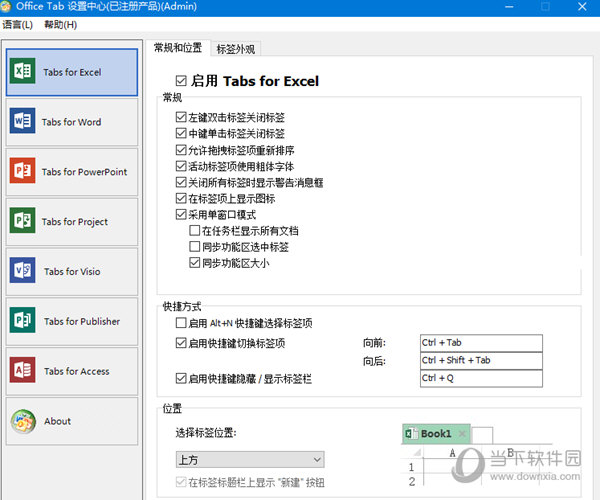Uncheck 左键双击标签关闭标签 option
Viewport: 600px width, 500px height.
[181, 117]
